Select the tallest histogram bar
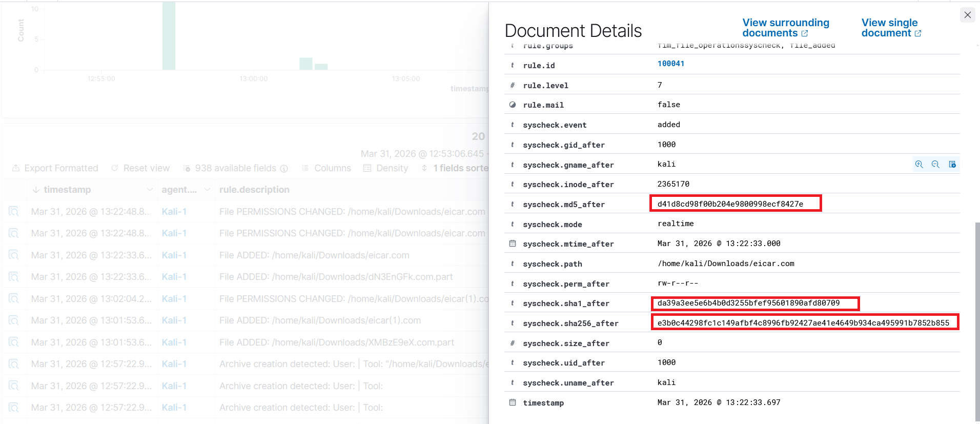Screen dimensions: 980x424 point(169,35)
